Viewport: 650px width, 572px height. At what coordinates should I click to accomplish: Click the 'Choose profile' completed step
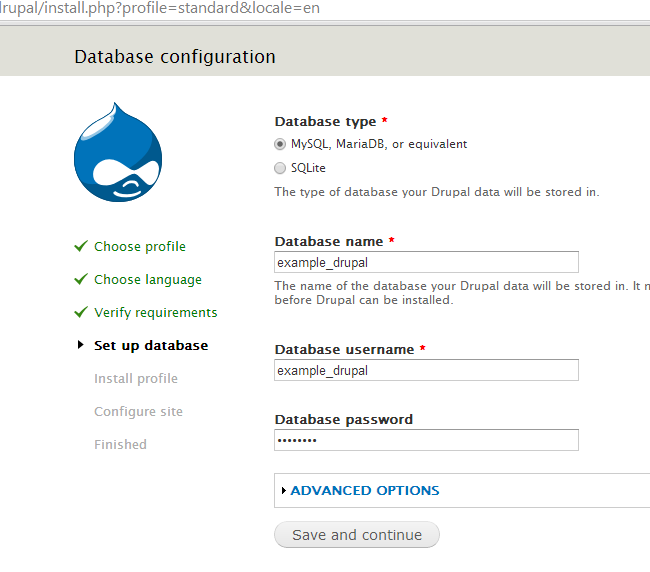140,247
